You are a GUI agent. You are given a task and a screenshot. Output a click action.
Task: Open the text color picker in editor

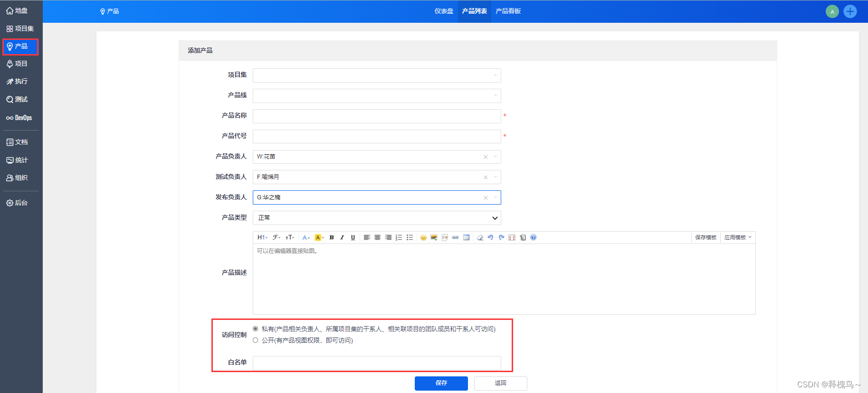pyautogui.click(x=306, y=237)
